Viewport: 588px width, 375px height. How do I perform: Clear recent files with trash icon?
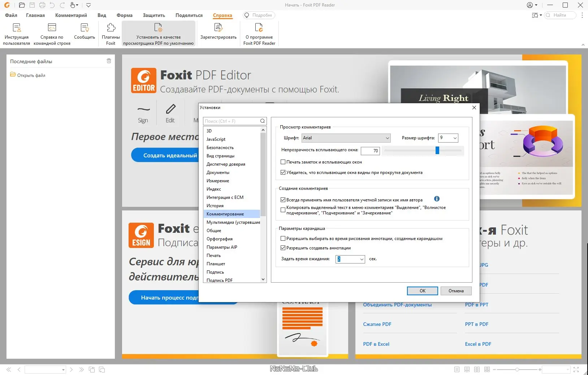(x=109, y=61)
